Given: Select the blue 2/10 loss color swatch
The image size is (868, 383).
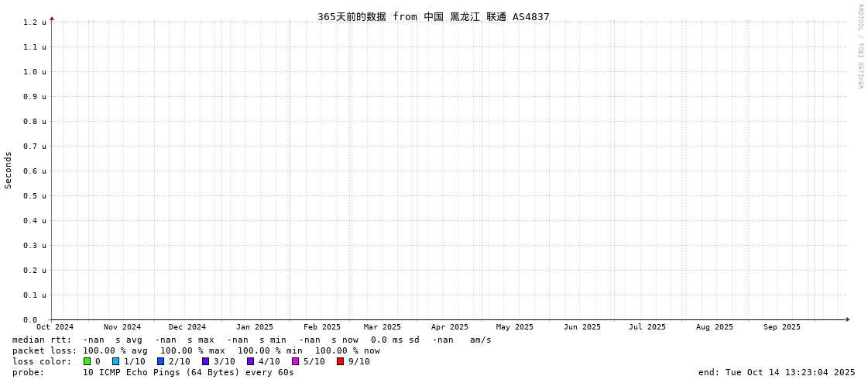Looking at the screenshot, I should 161,361.
